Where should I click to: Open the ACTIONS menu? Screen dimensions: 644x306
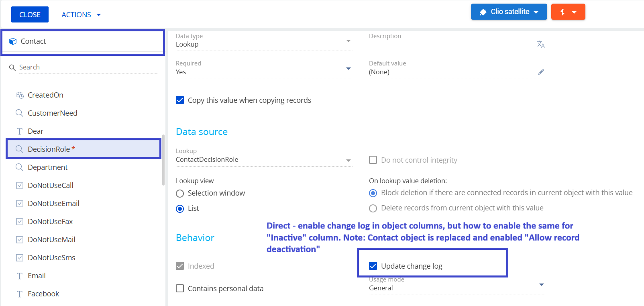point(81,15)
